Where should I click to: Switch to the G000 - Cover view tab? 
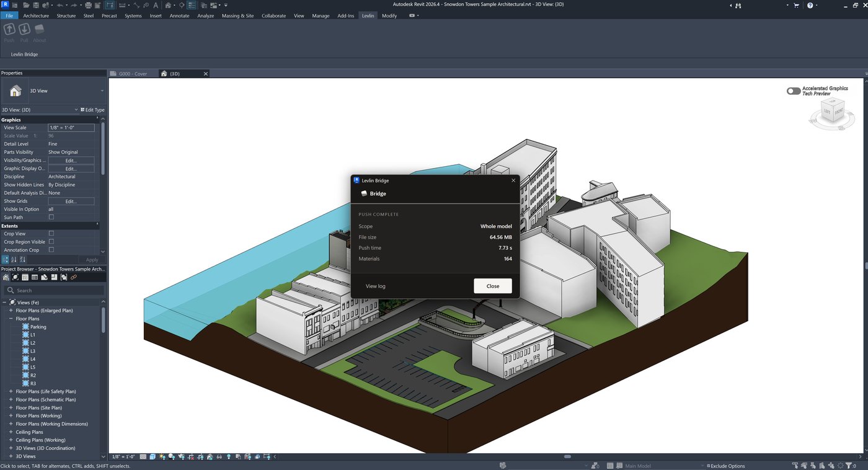tap(133, 74)
